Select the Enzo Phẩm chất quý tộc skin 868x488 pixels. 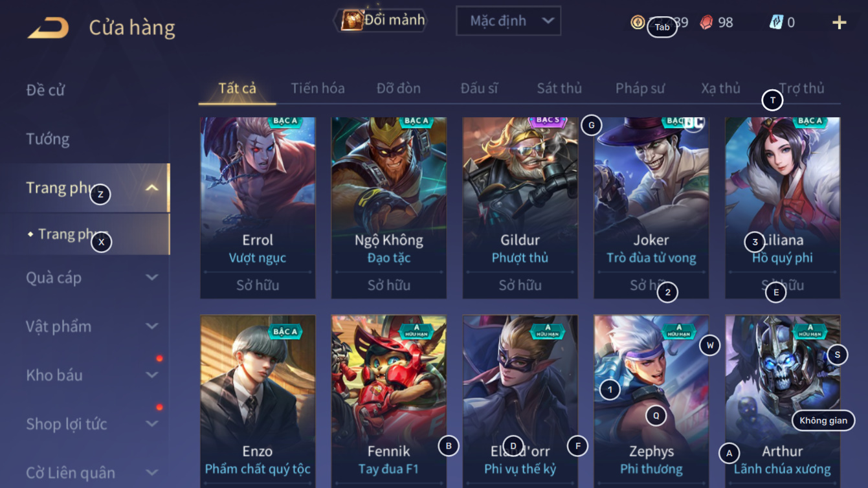pyautogui.click(x=258, y=401)
